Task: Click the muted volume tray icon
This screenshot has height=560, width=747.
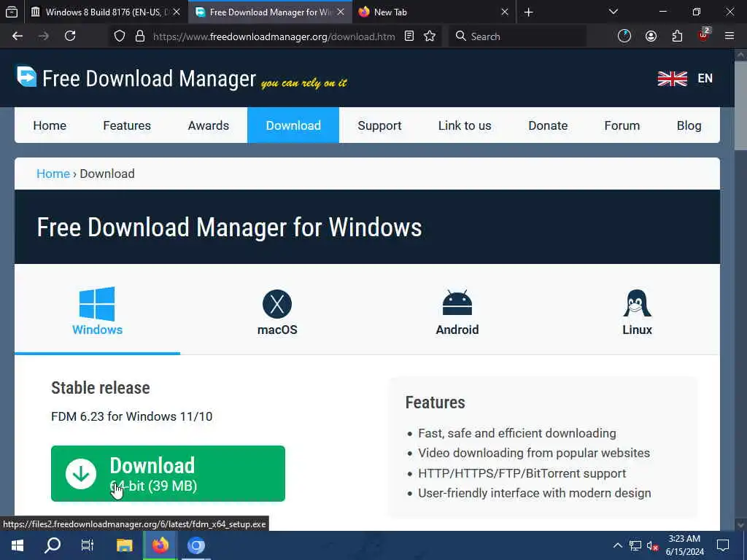Action: point(652,546)
